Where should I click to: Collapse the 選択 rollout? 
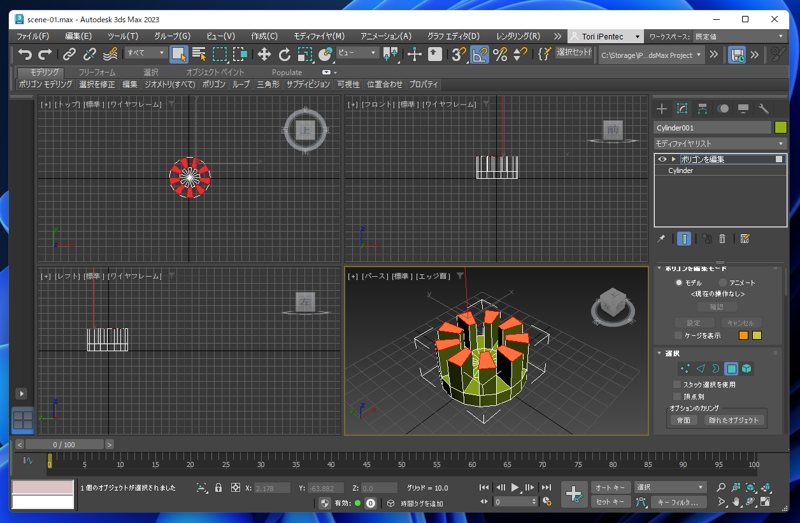660,353
